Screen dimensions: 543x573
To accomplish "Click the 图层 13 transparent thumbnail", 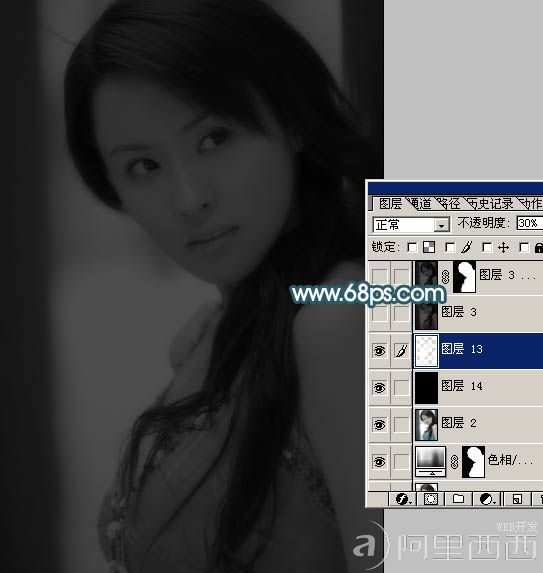I will 426,351.
